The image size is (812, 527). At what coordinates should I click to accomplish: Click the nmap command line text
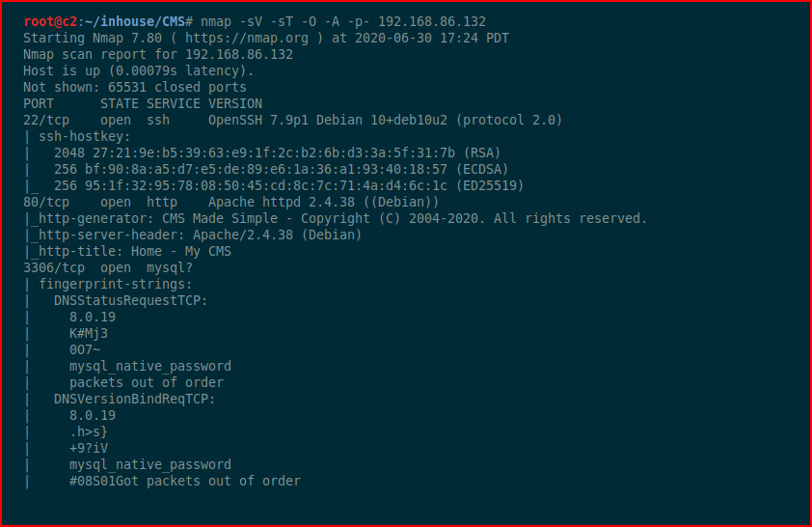(x=343, y=22)
